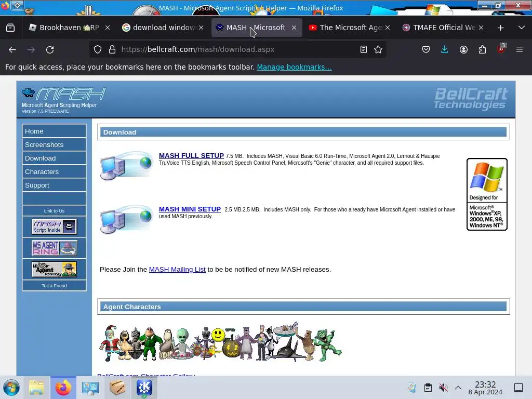Close the TMAFE Official tab
The width and height of the screenshot is (532, 399).
pyautogui.click(x=481, y=28)
